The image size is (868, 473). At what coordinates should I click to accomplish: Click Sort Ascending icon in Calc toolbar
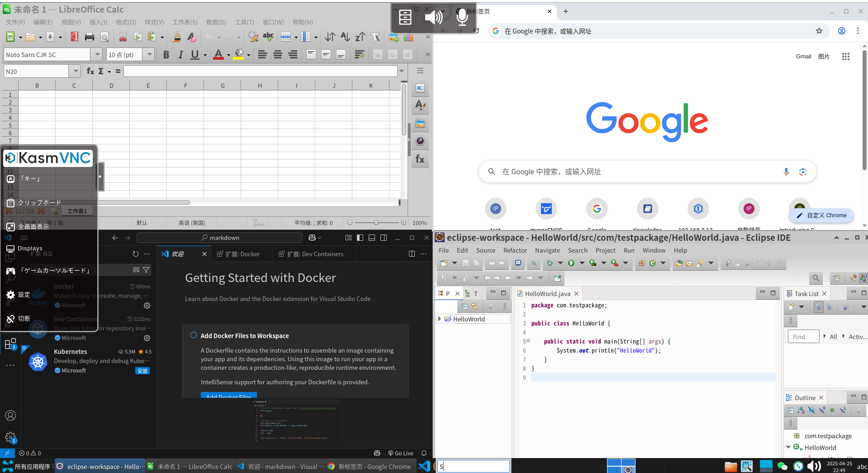click(345, 37)
